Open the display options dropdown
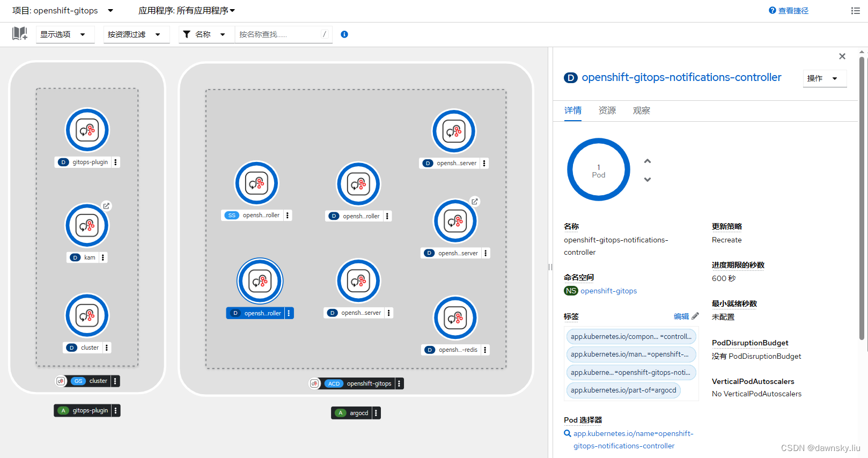 [65, 34]
